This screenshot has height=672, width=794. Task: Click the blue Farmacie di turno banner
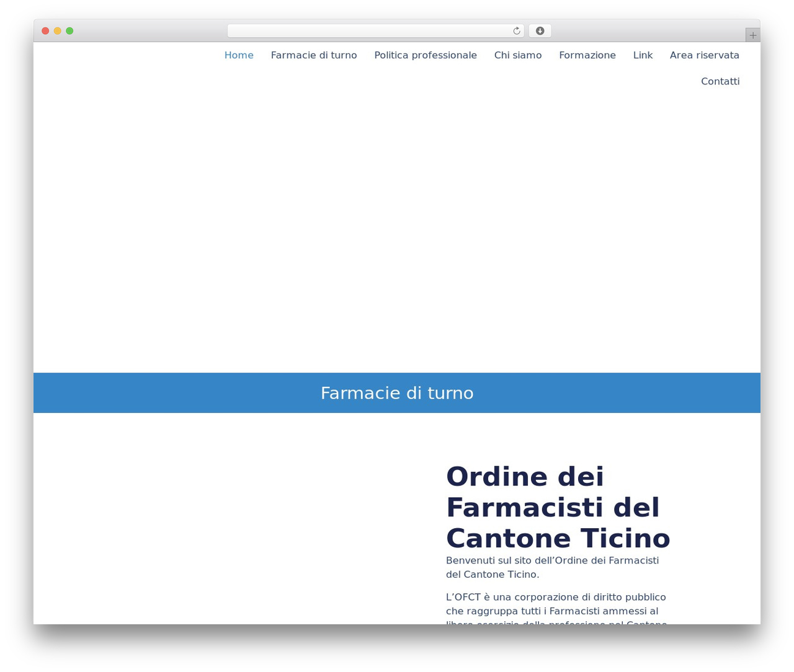[x=397, y=393]
